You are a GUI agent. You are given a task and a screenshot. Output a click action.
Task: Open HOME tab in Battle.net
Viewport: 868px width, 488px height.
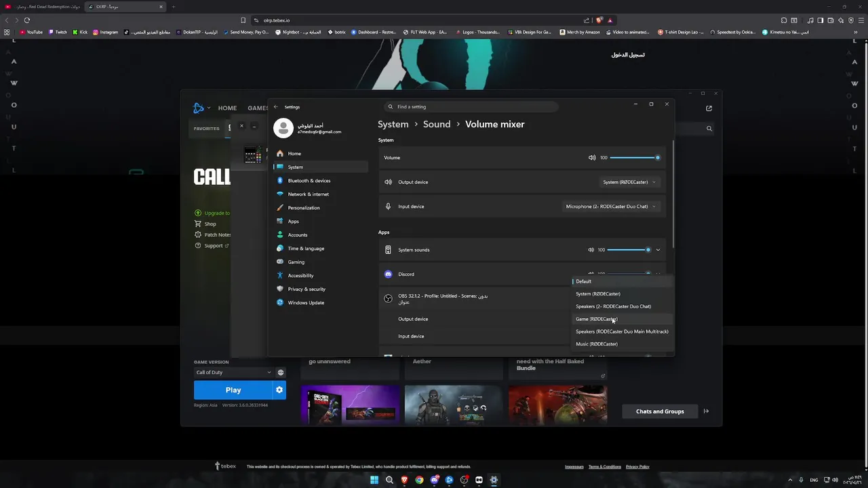pyautogui.click(x=227, y=108)
